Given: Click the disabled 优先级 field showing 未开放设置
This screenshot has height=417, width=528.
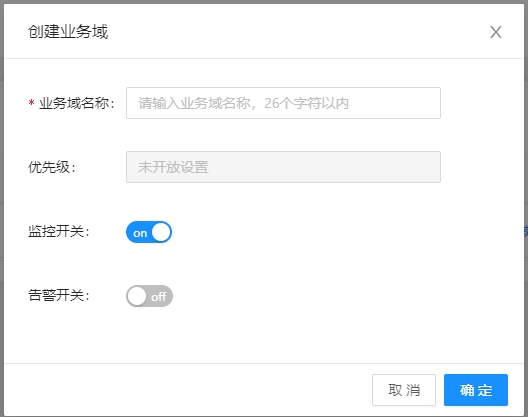Looking at the screenshot, I should pos(283,167).
